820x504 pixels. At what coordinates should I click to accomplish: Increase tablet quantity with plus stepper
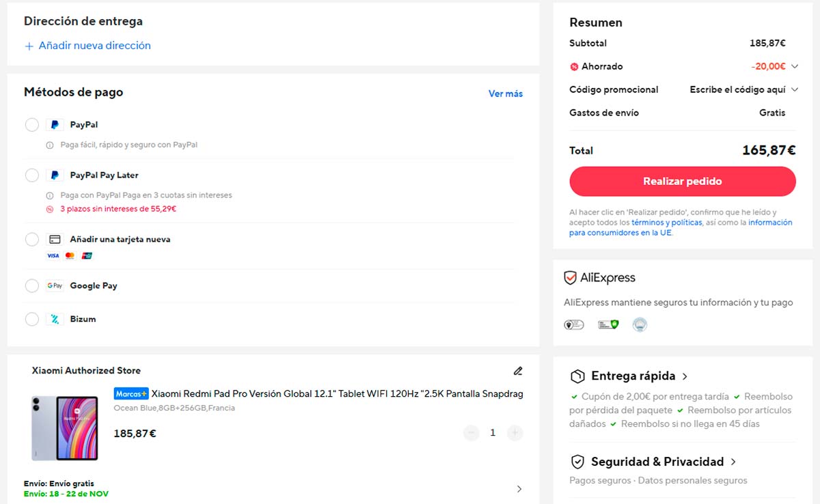[515, 432]
